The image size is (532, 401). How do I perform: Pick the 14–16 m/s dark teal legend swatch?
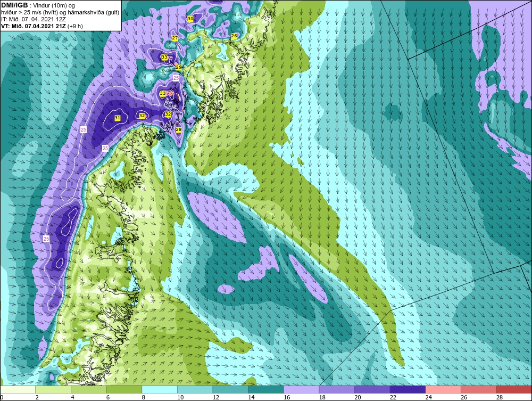point(265,389)
